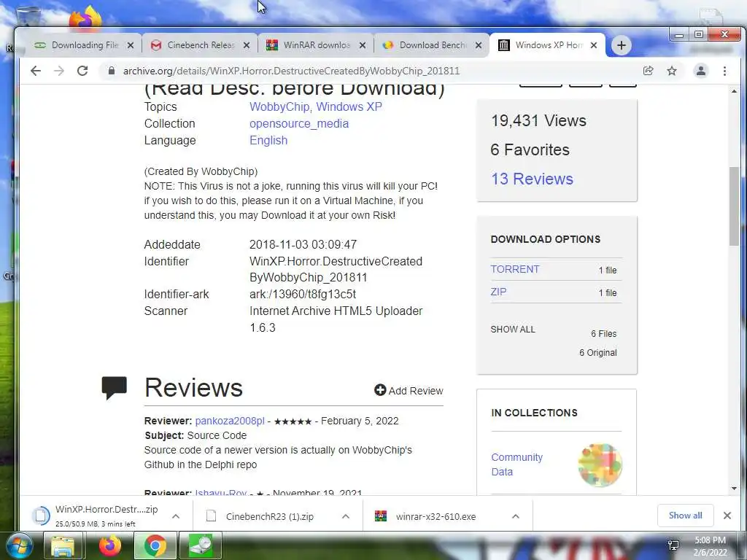The width and height of the screenshot is (747, 560).
Task: Click the scrollbar down arrow
Action: point(734,488)
